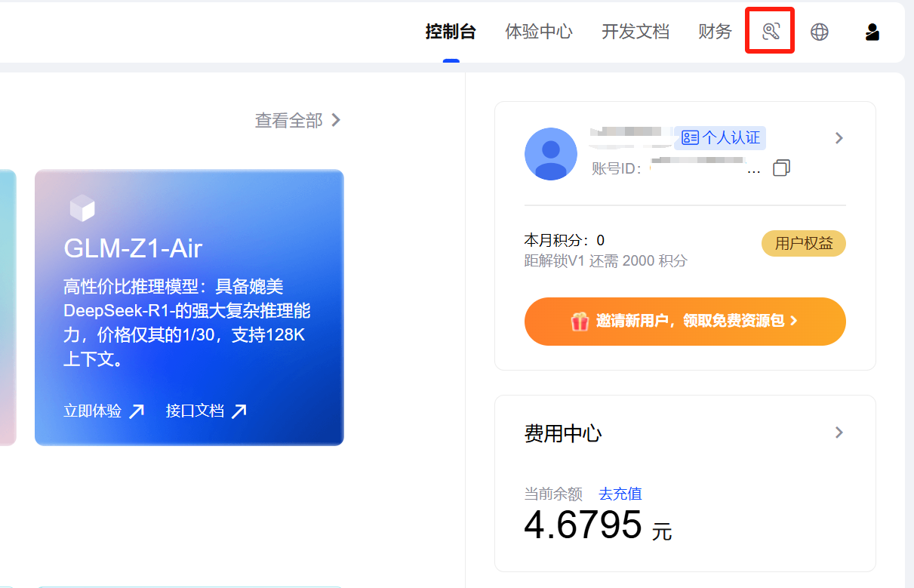914x588 pixels.
Task: Click 邀请新用户，领取免费资源包 banner
Action: [x=685, y=322]
